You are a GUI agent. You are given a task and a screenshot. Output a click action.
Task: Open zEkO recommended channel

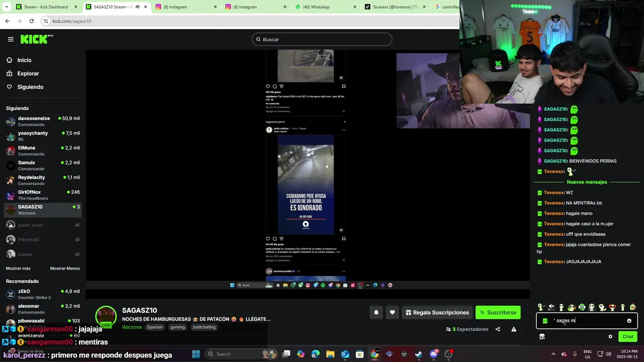pyautogui.click(x=43, y=294)
